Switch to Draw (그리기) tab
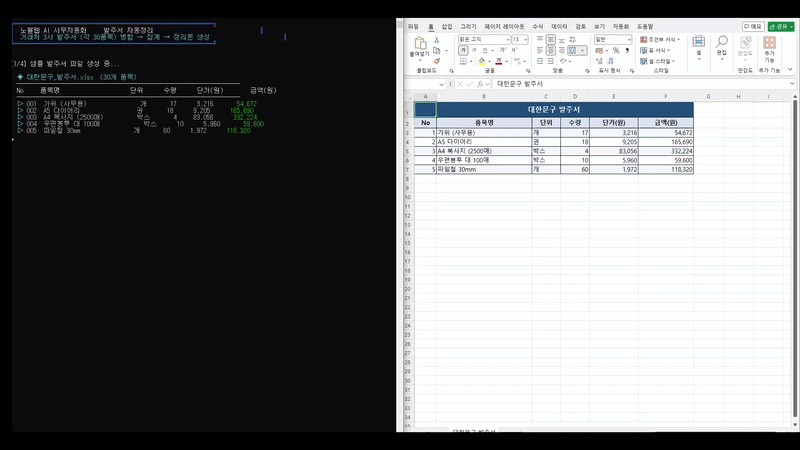The image size is (800, 450). [468, 27]
